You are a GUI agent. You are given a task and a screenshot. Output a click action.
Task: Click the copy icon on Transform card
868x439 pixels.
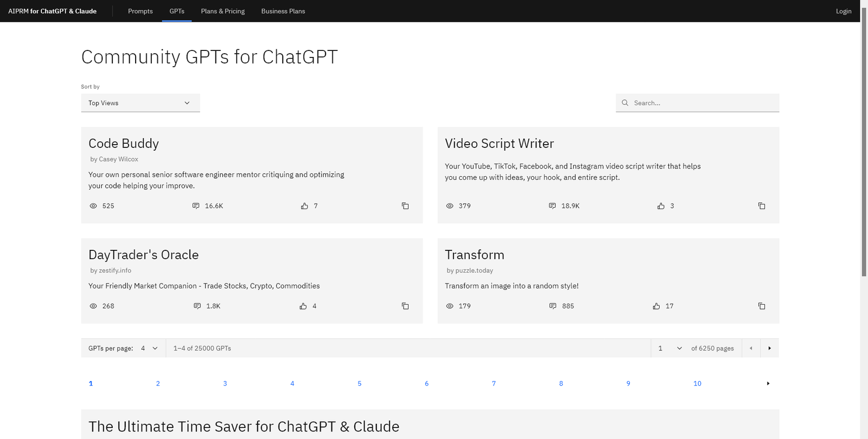point(761,306)
